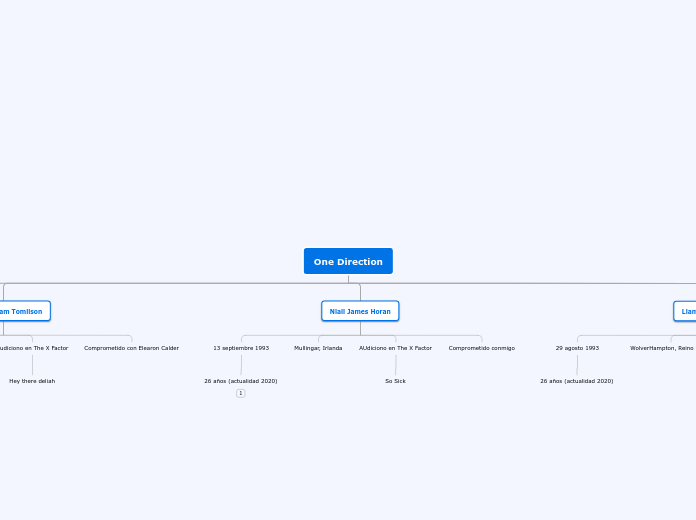The image size is (696, 520).
Task: Click '26 años (actualidad 2020)' under 13 septiembre
Action: (x=241, y=381)
